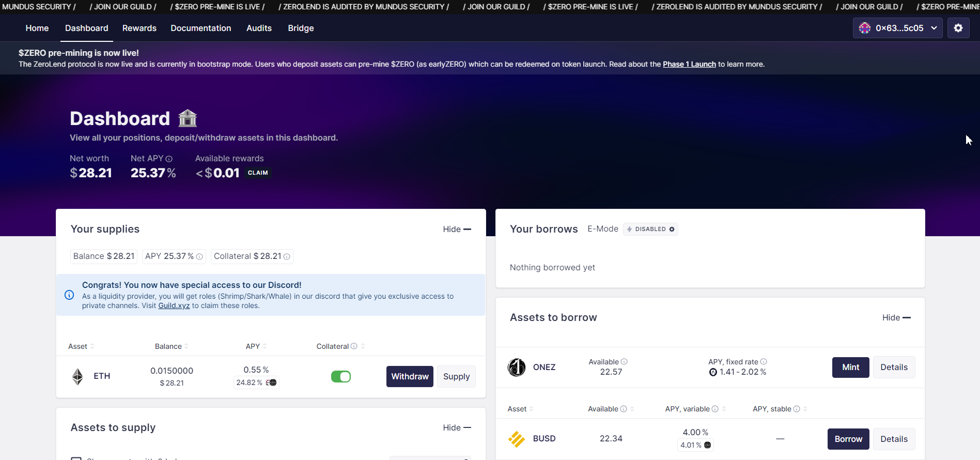980x460 pixels.
Task: Collapse the Assets to borrow section
Action: 896,317
